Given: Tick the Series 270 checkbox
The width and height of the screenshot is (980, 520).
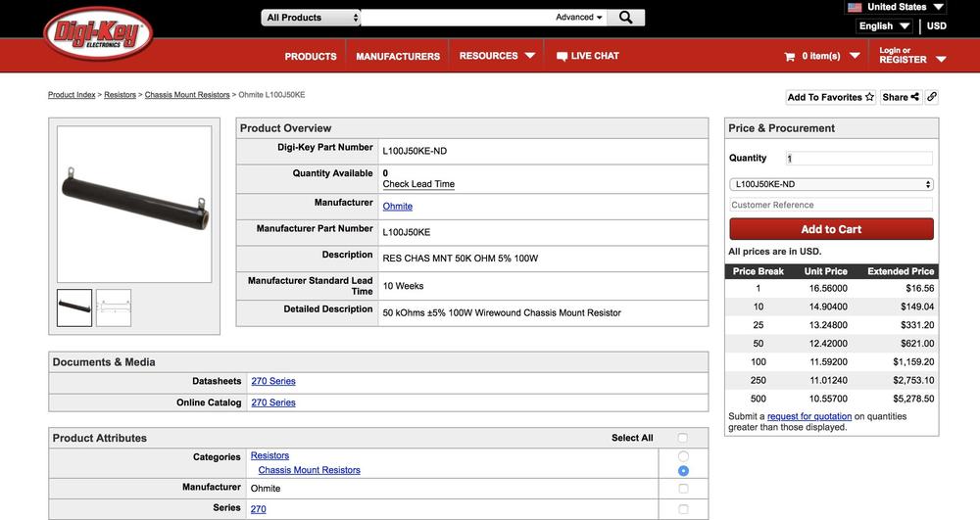Looking at the screenshot, I should point(683,509).
